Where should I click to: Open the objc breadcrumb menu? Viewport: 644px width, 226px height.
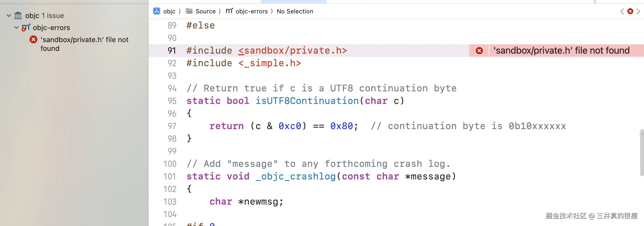169,11
